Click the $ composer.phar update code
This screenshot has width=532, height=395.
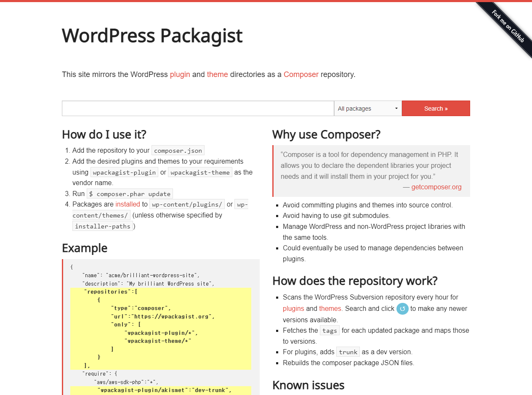point(130,194)
